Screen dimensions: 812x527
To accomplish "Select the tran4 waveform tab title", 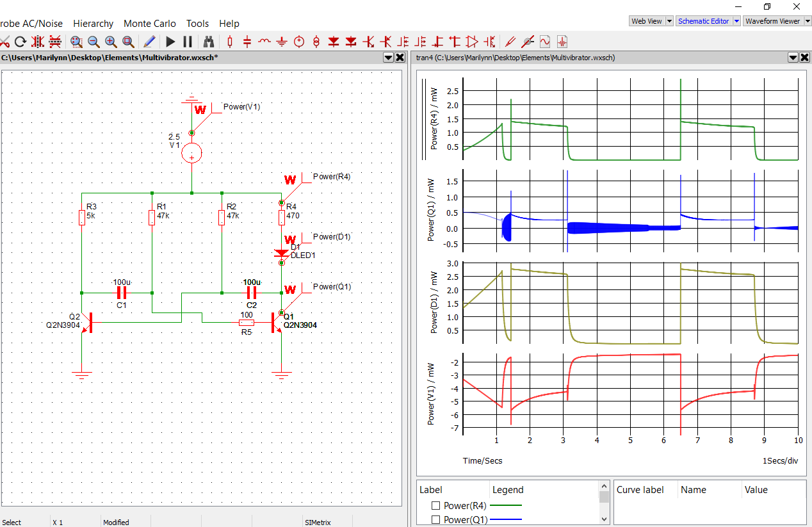I will click(516, 58).
